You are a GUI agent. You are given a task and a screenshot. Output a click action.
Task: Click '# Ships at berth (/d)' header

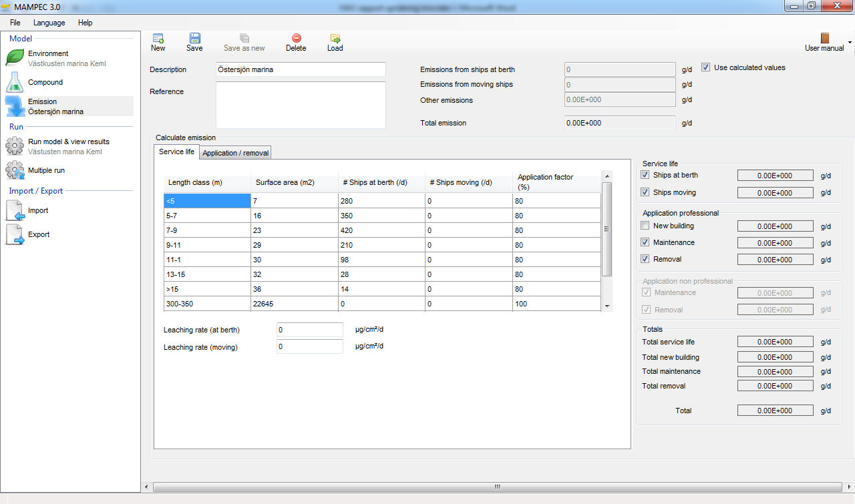(381, 182)
